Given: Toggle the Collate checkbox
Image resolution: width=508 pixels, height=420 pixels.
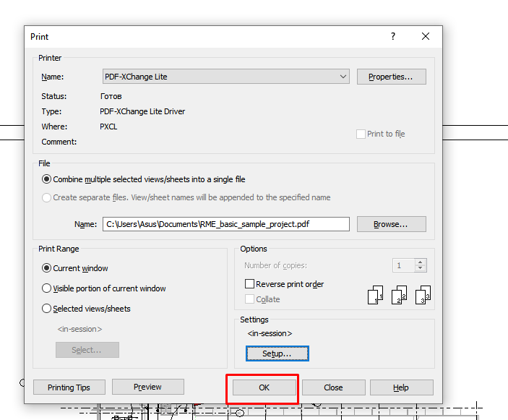Looking at the screenshot, I should [249, 299].
